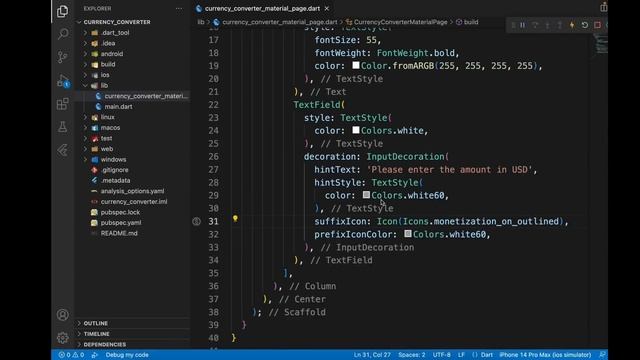Open the Testing flask view

point(62,127)
